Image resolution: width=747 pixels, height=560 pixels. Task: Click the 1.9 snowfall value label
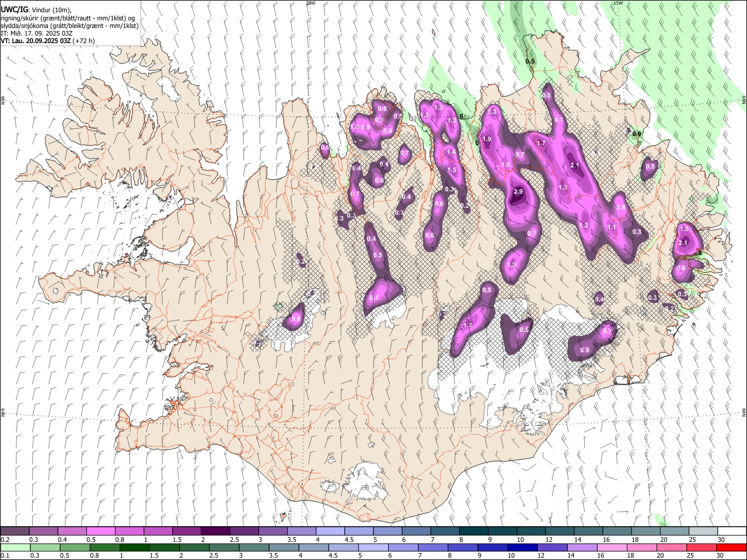[487, 139]
